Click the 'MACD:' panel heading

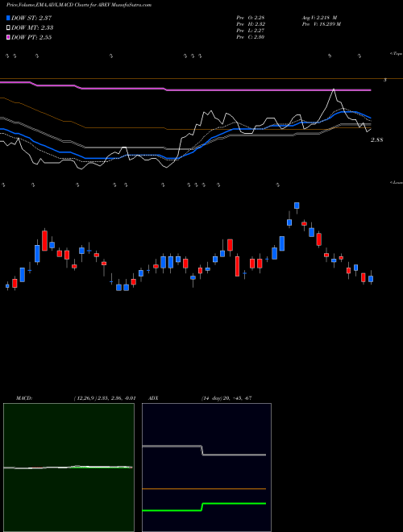[24, 398]
